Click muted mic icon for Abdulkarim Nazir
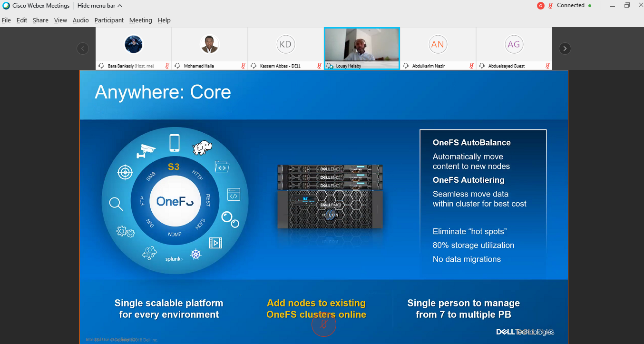 tap(471, 66)
